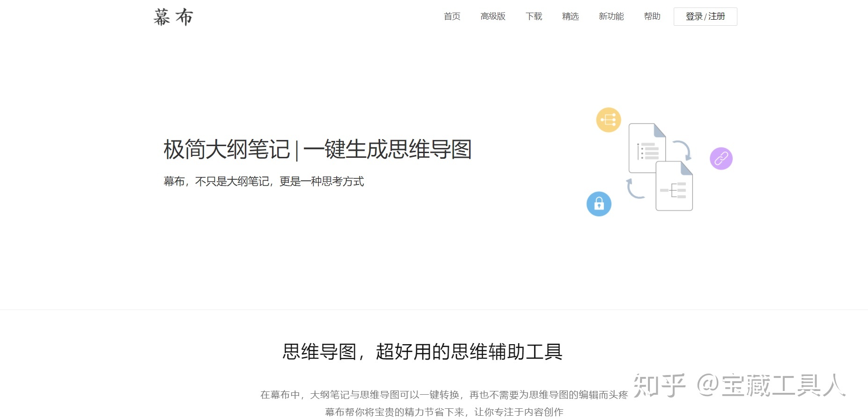868x420 pixels.
Task: Click the paragraph starting 在幕布中，大纲笔记与思维导图
Action: coord(444,395)
